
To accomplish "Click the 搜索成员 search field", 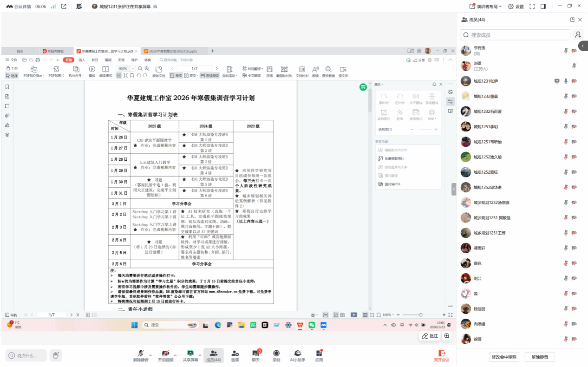I will click(515, 35).
